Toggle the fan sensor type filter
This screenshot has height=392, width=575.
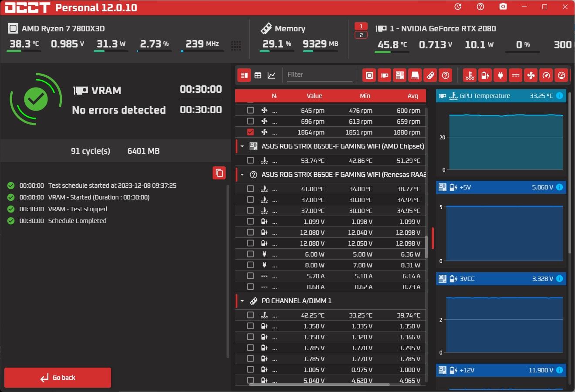(x=531, y=75)
